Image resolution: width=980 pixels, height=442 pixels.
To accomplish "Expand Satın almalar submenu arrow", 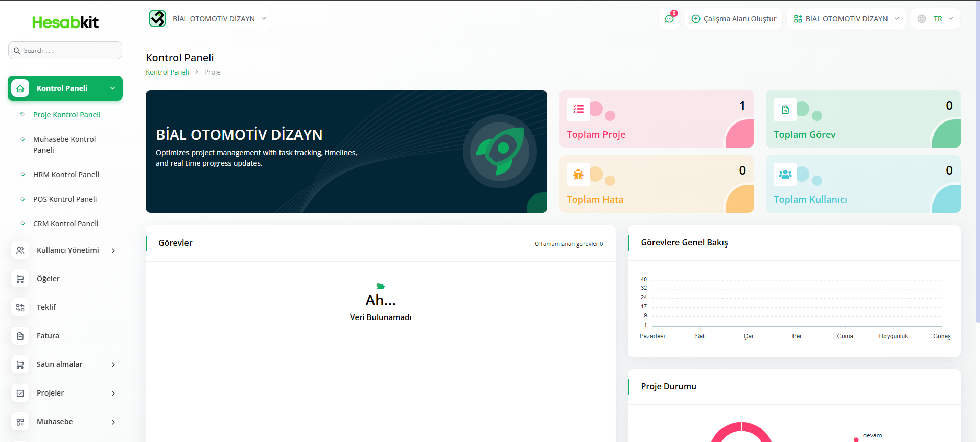I will pyautogui.click(x=113, y=365).
